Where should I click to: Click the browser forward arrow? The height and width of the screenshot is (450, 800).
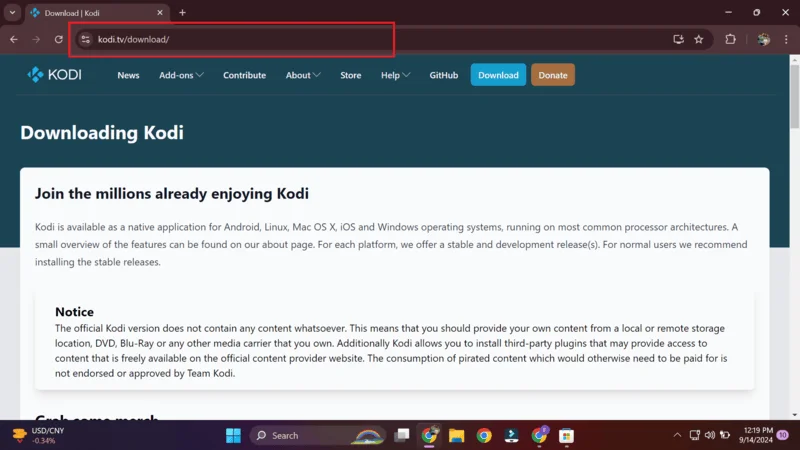[36, 39]
